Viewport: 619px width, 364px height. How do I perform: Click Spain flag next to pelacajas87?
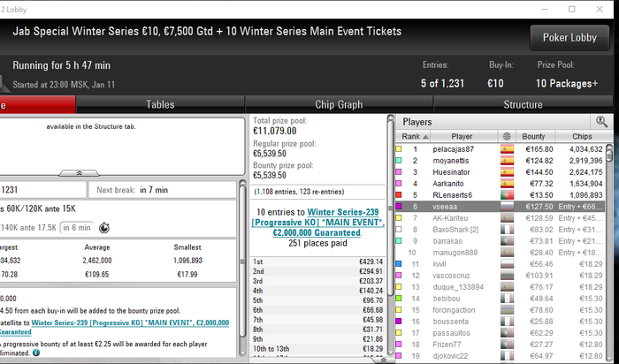[507, 149]
